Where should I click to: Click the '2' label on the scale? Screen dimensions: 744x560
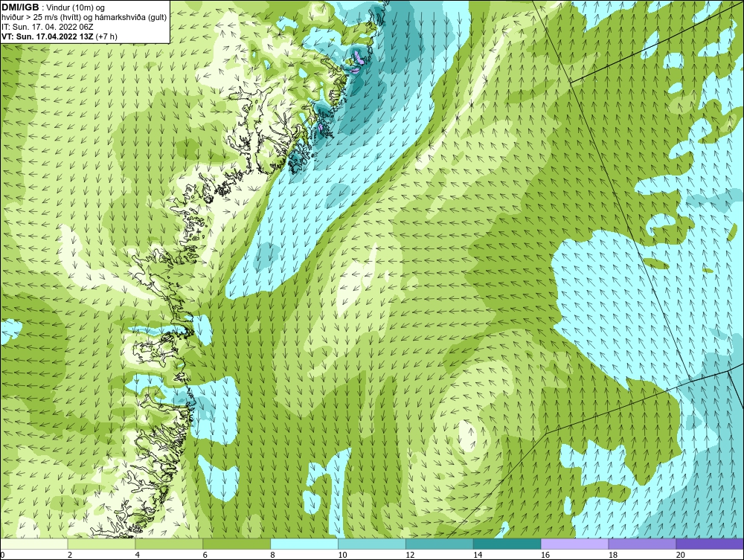(x=70, y=555)
